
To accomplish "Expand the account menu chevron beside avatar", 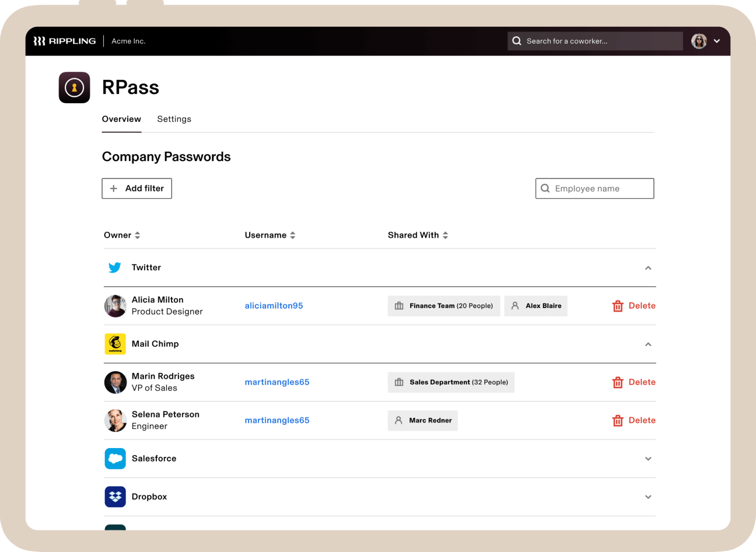I will [x=717, y=41].
